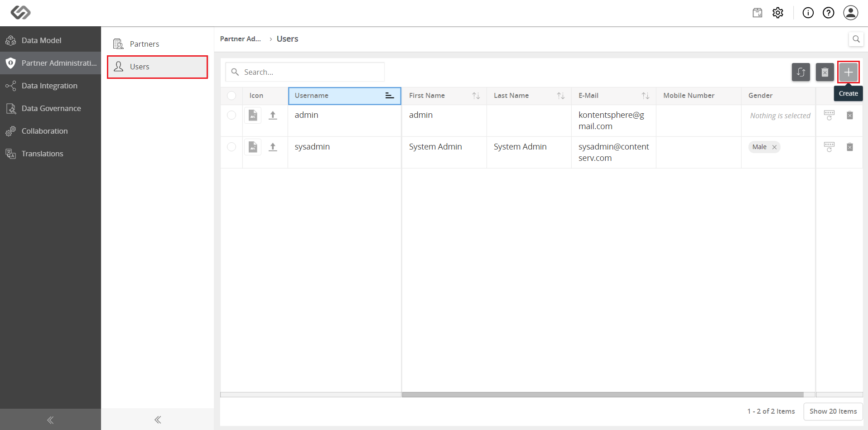This screenshot has height=430, width=868.
Task: Click System Admin last name cell
Action: [529, 153]
